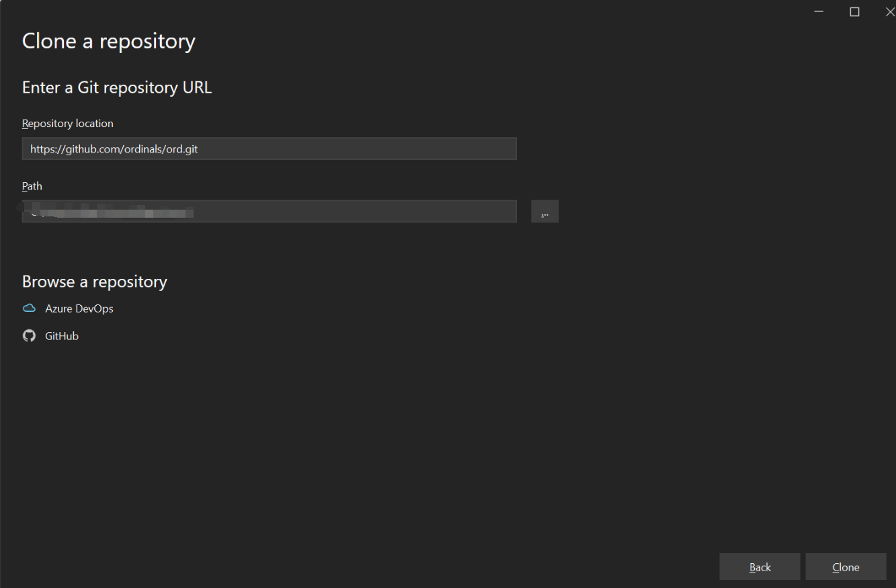This screenshot has height=588, width=896.
Task: Click the 'Clone a repository' title
Action: (x=109, y=41)
